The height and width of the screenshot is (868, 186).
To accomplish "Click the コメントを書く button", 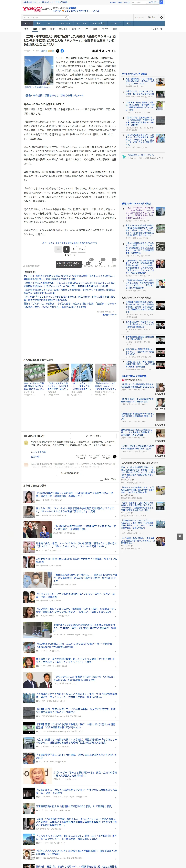I will click(x=93, y=436).
